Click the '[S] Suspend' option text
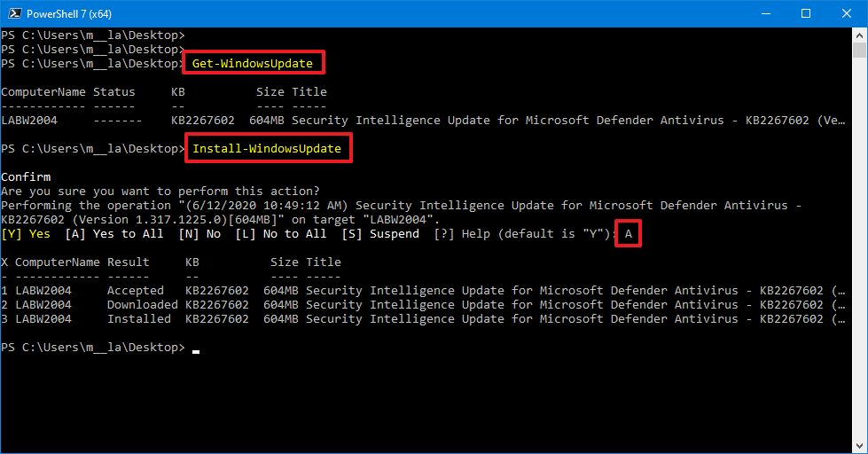Viewport: 868px width, 454px height. 380,233
